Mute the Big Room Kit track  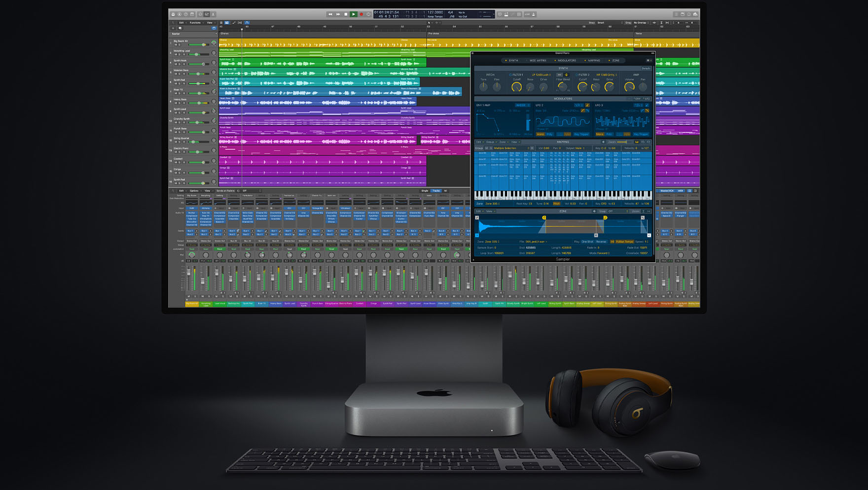[x=175, y=45]
